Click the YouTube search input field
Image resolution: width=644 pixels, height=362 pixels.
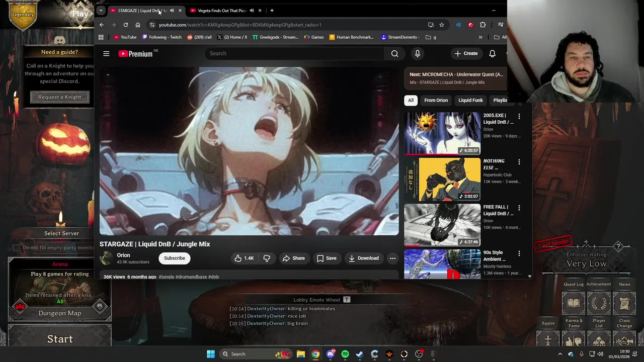pos(295,53)
